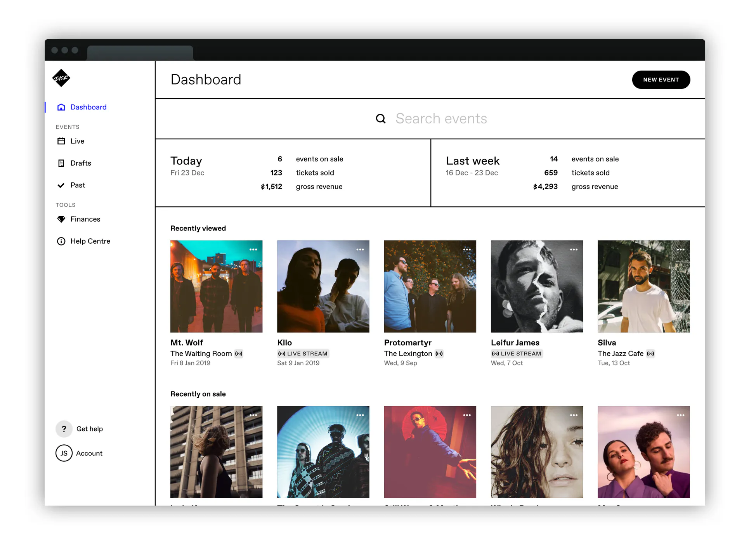This screenshot has width=756, height=551.
Task: Open the three-dot menu on Mt. Wolf
Action: coord(253,250)
